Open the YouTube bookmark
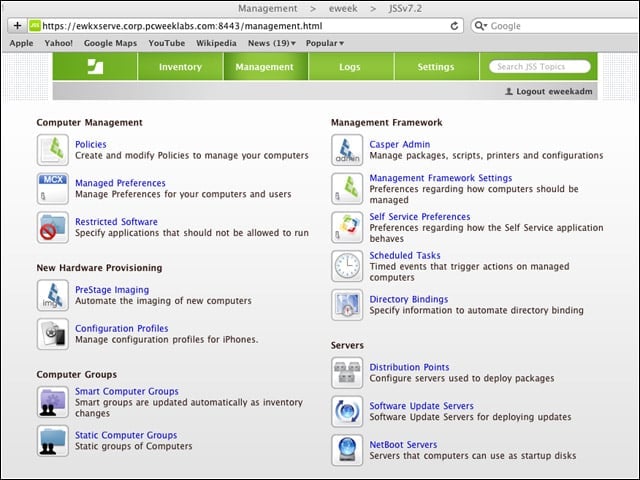The image size is (640, 480). pos(167,43)
